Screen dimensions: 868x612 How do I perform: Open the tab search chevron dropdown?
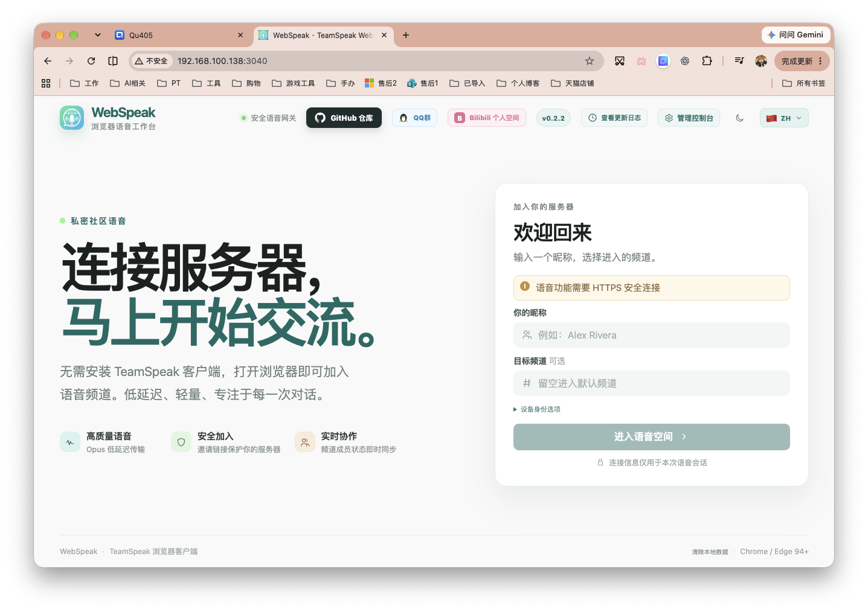click(x=98, y=35)
